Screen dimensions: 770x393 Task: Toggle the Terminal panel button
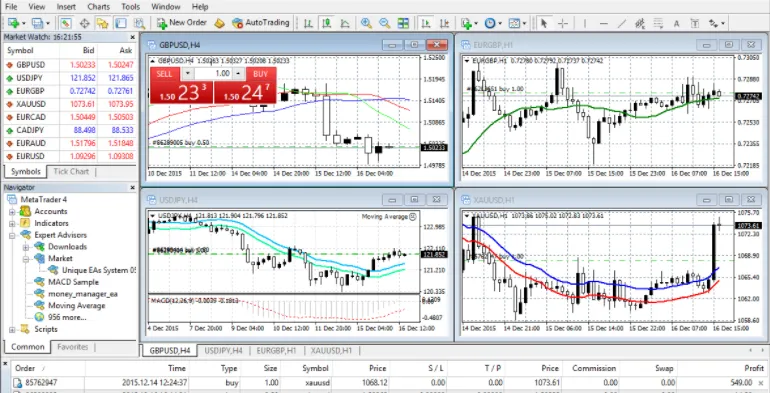coord(121,23)
